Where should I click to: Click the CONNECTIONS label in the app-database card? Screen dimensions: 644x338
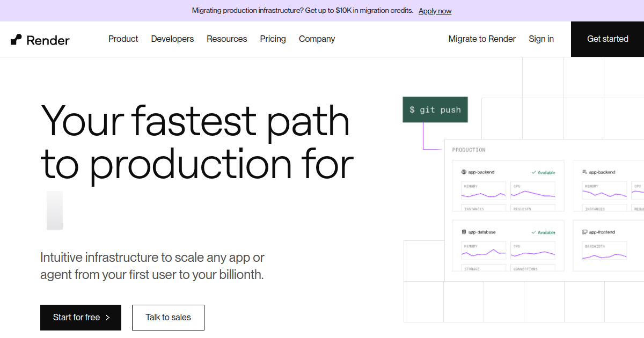525,269
